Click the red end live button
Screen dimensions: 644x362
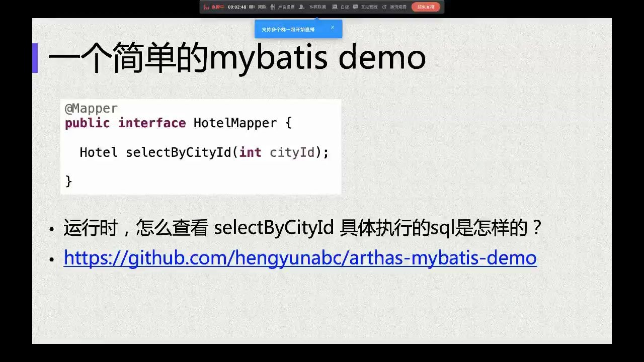[426, 7]
